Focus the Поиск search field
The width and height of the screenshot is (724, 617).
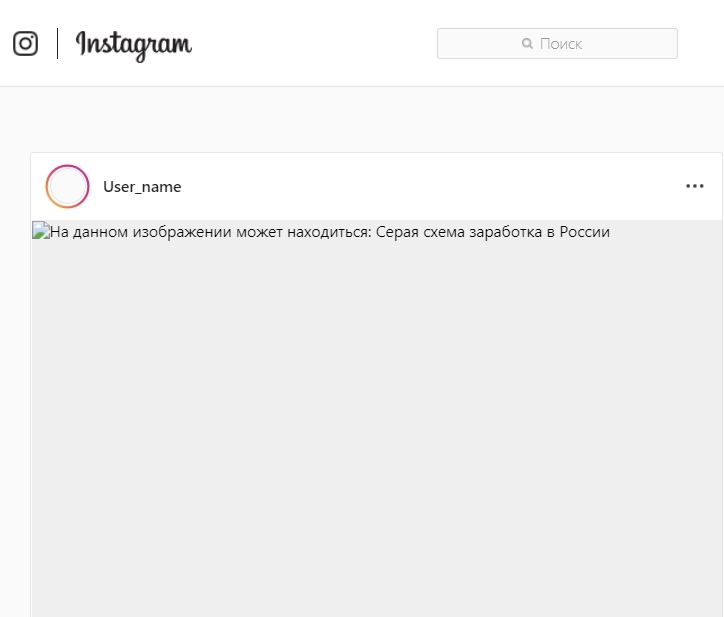[557, 43]
